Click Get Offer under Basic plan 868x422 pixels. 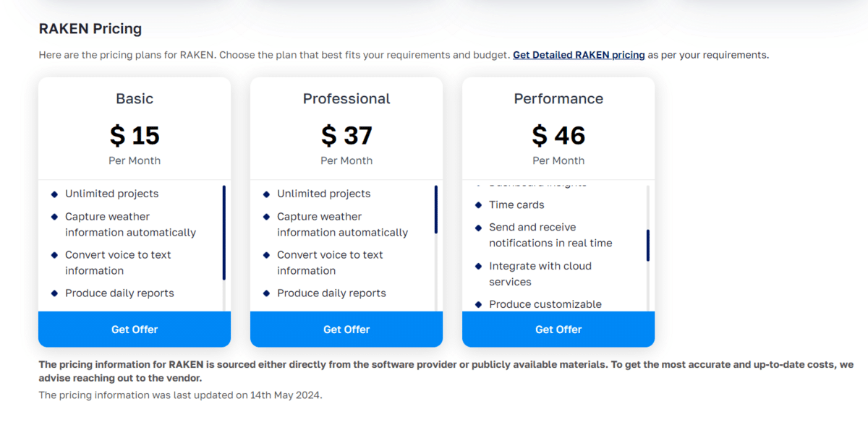point(135,330)
